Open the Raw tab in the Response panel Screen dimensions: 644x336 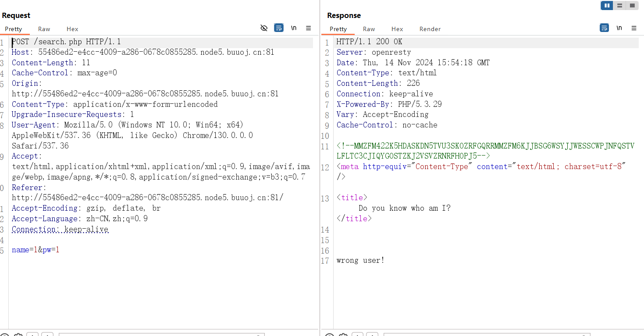click(x=369, y=29)
